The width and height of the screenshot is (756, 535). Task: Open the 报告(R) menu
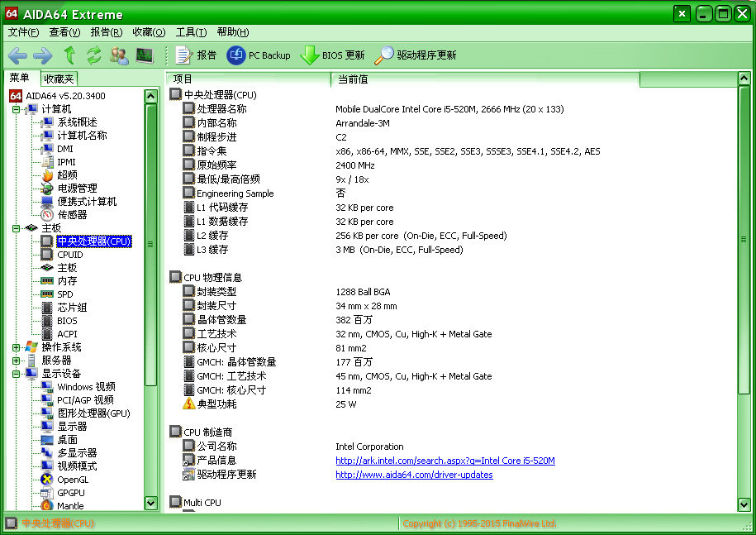pos(107,32)
